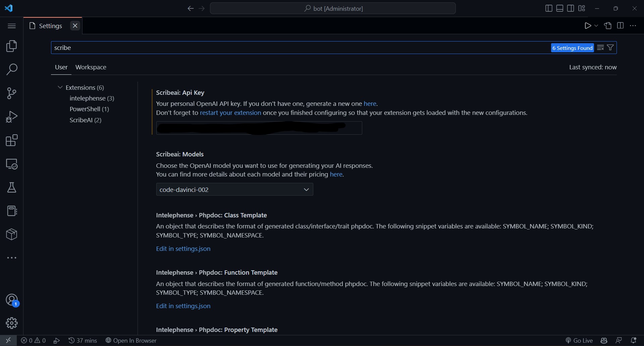This screenshot has height=346, width=644.
Task: Run the file with the play button
Action: 587,26
